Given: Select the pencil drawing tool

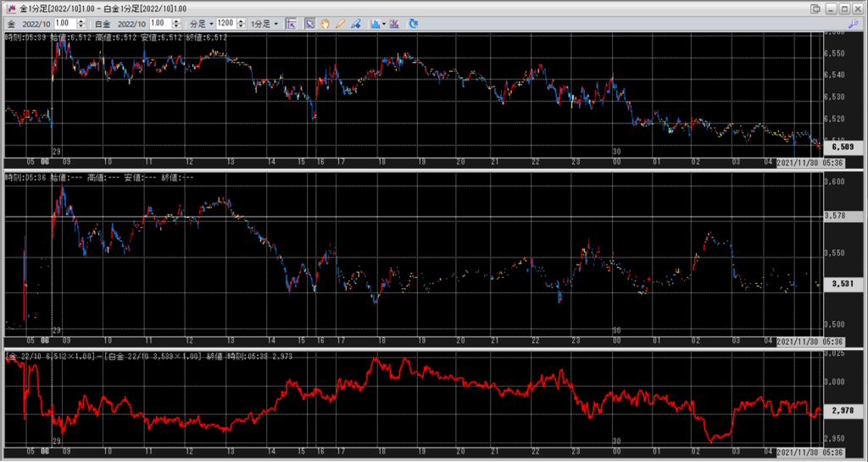Looking at the screenshot, I should point(340,24).
